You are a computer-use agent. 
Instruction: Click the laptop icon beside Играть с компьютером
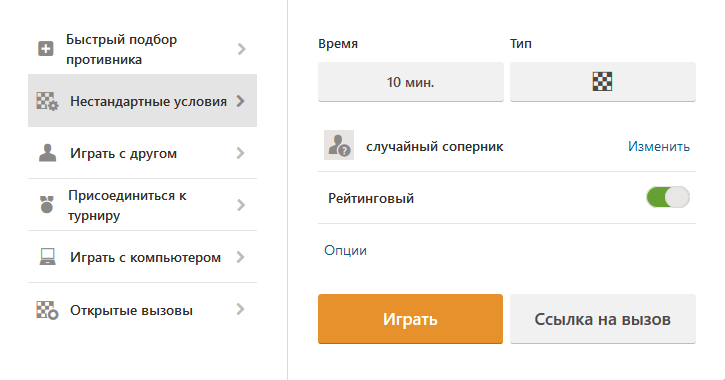click(47, 257)
